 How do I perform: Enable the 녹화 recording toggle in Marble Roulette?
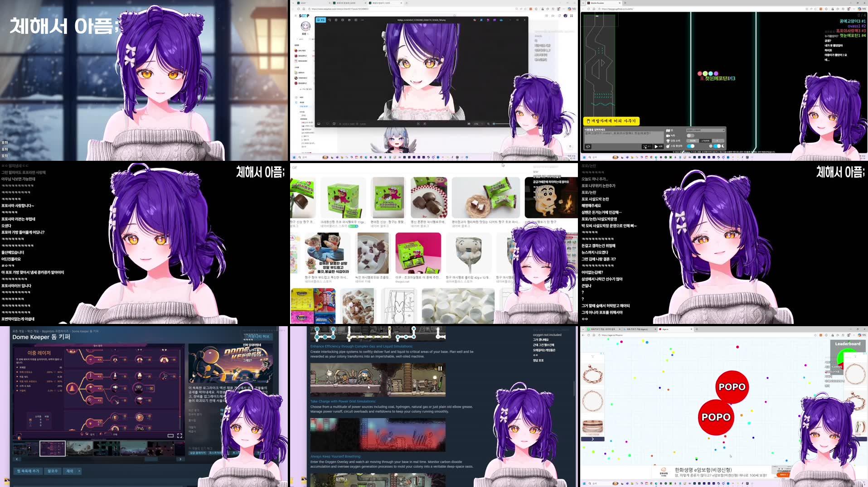click(x=691, y=135)
